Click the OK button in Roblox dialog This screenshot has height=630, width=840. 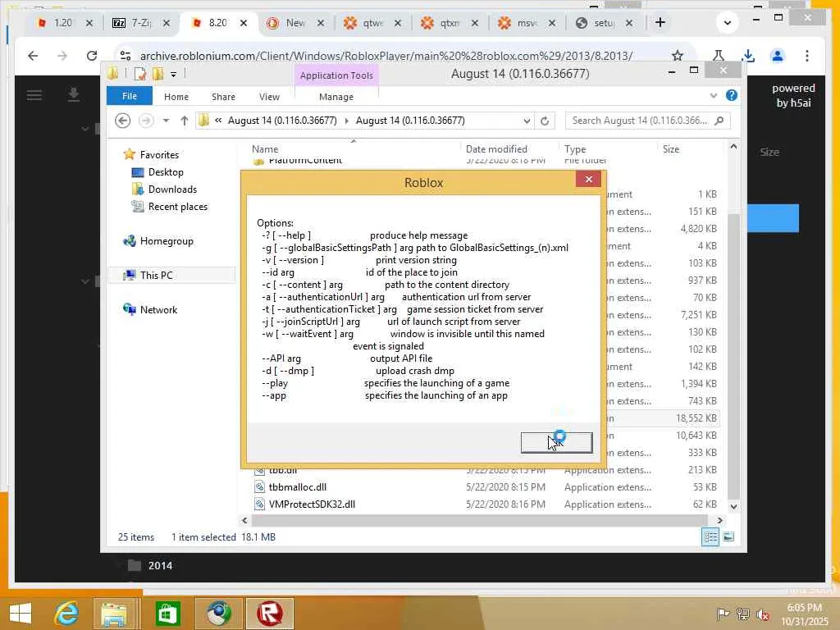557,442
